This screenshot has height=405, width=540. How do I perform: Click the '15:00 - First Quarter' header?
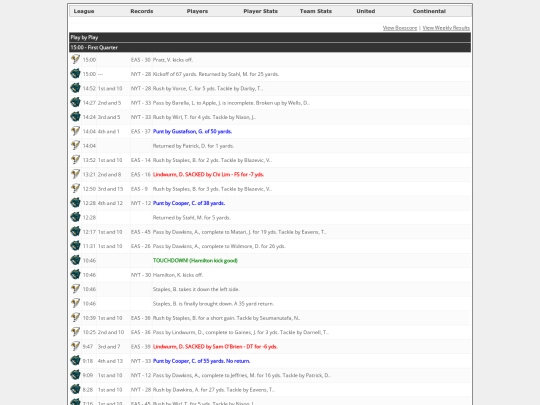click(270, 48)
